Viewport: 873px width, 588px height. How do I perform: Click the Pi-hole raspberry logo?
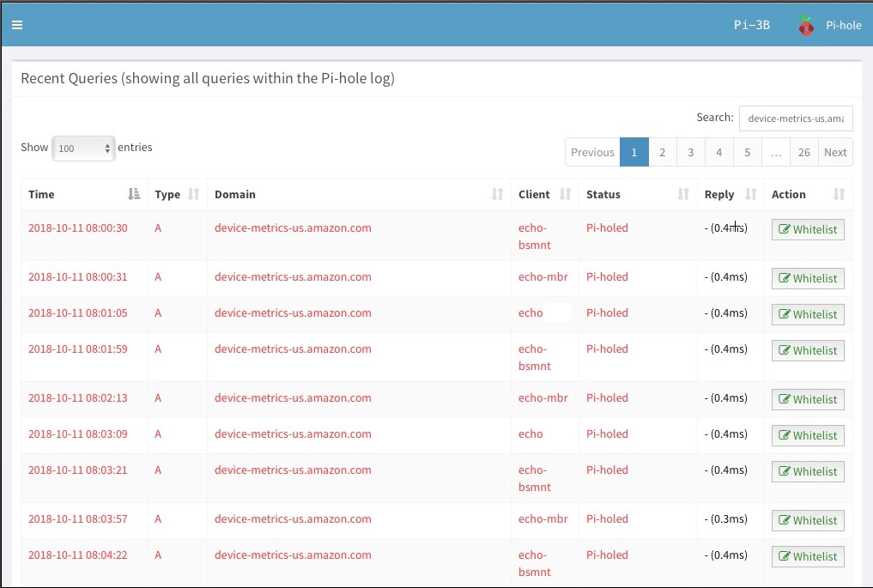tap(806, 26)
